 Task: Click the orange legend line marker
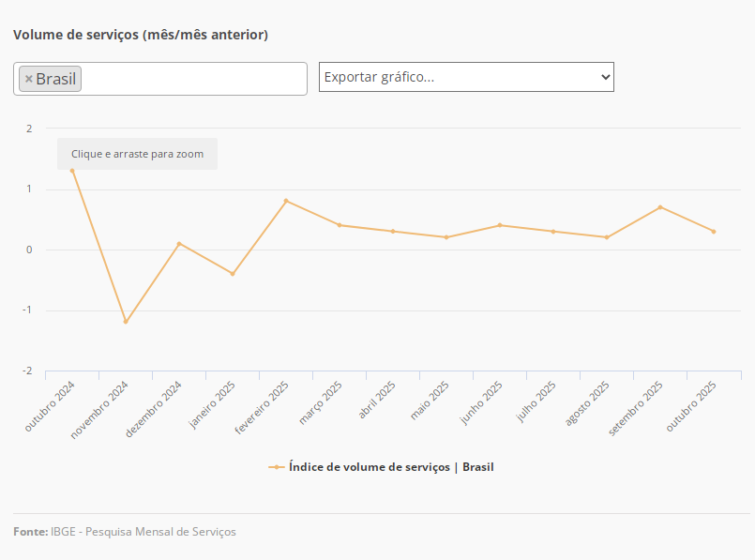[x=276, y=466]
